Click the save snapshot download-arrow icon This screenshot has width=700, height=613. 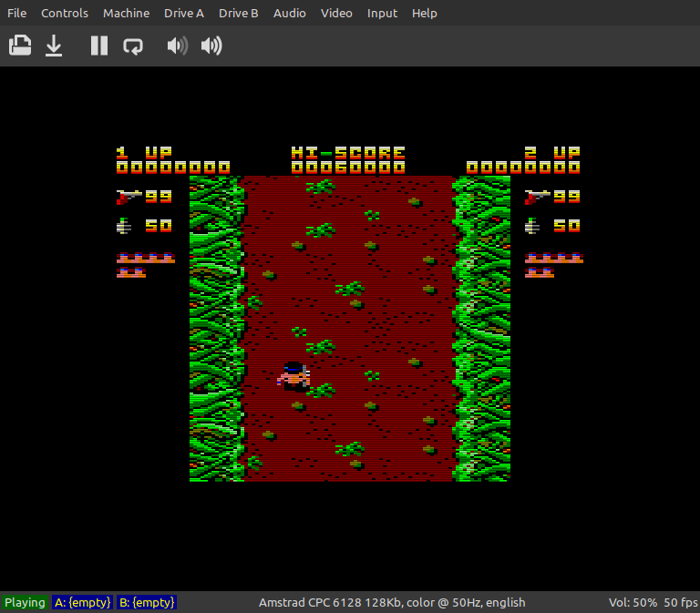(x=54, y=46)
